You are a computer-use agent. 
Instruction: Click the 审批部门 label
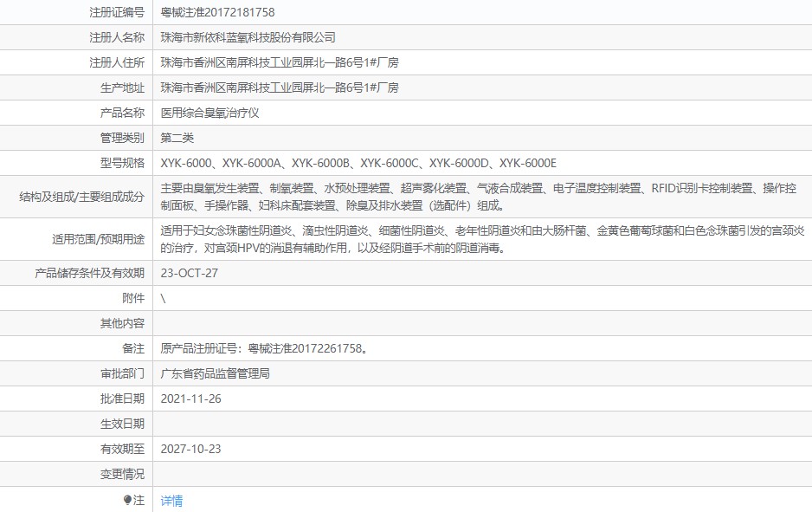pos(122,373)
